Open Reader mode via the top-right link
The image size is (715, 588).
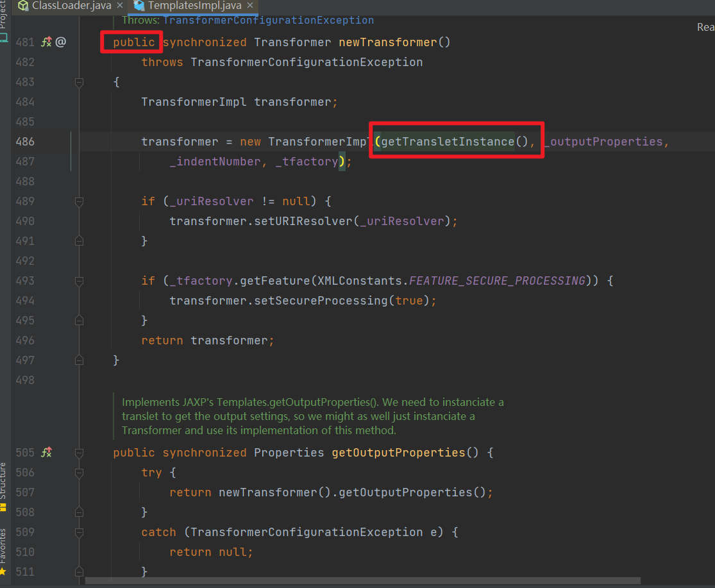[705, 27]
